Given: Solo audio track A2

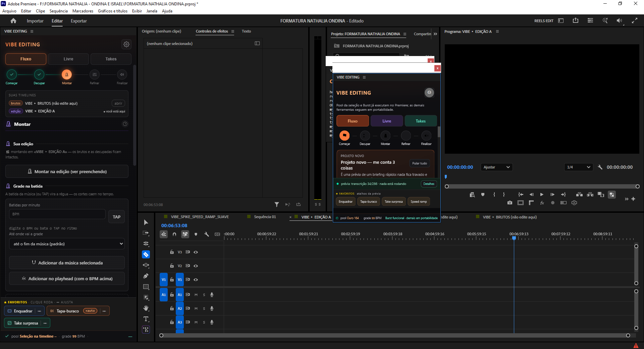Looking at the screenshot, I should [204, 308].
